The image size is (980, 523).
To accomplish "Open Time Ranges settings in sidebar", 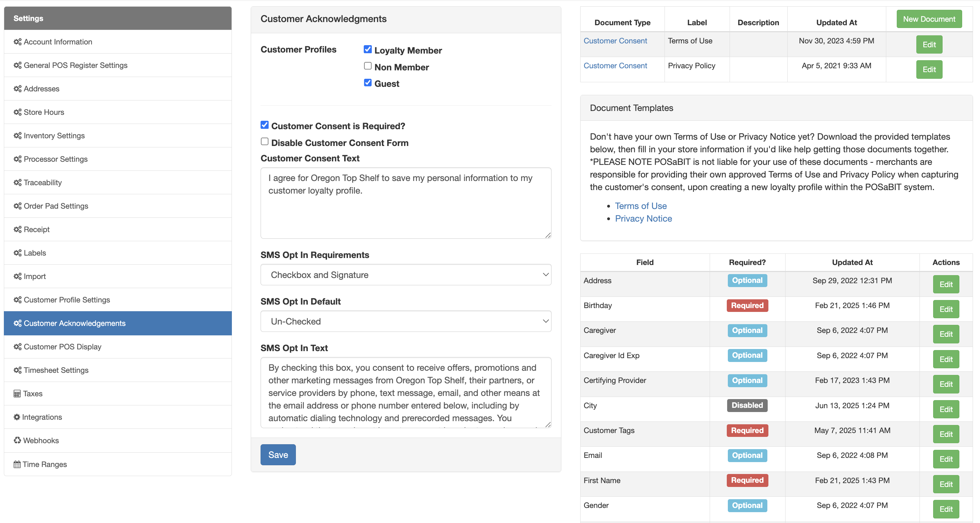I will click(x=118, y=464).
